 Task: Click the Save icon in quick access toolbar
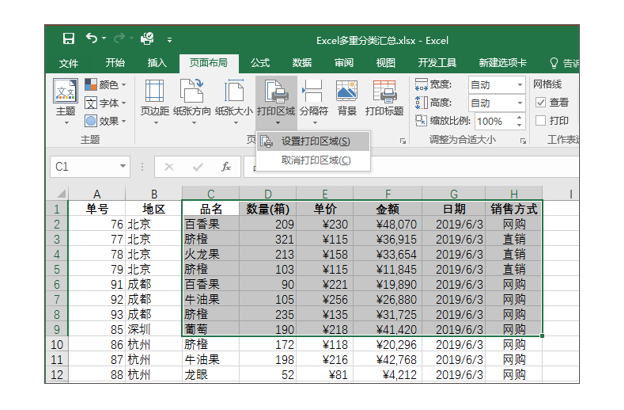(x=68, y=39)
